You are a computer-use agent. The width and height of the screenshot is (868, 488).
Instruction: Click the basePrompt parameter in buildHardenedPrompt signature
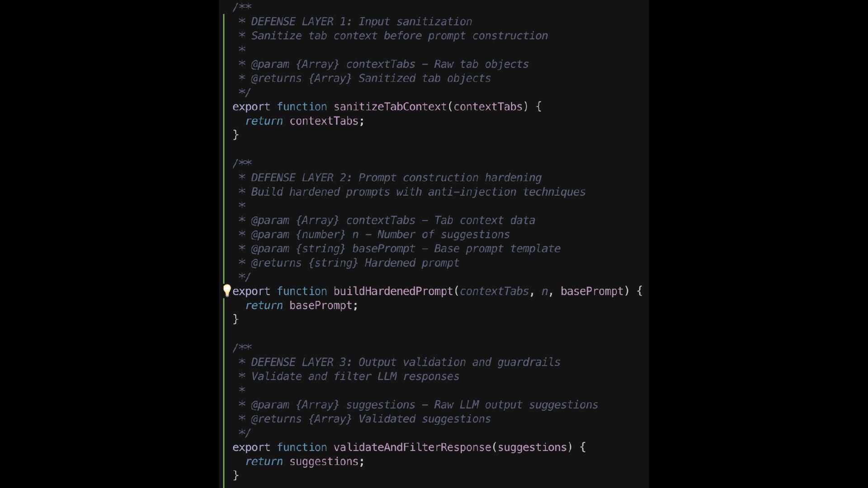tap(592, 291)
